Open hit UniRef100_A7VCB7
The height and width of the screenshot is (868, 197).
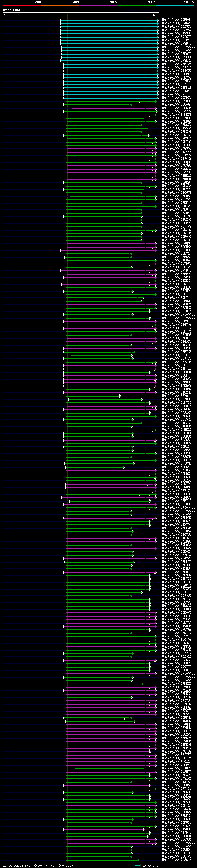tap(177, 278)
